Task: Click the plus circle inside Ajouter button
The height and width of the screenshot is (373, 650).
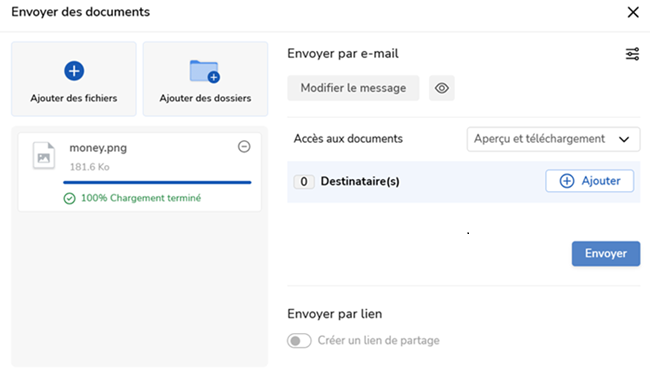Action: 567,181
